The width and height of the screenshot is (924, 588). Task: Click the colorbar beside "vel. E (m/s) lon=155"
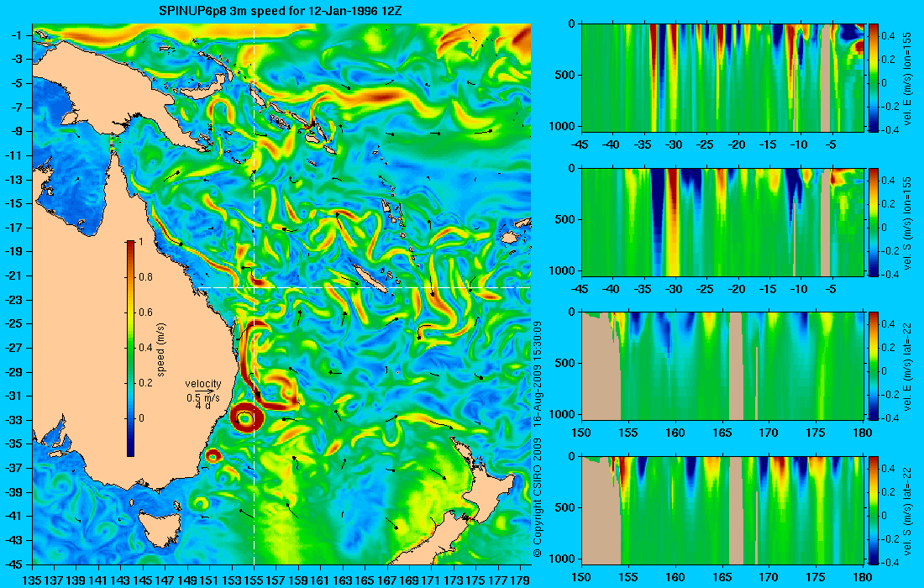pyautogui.click(x=874, y=78)
